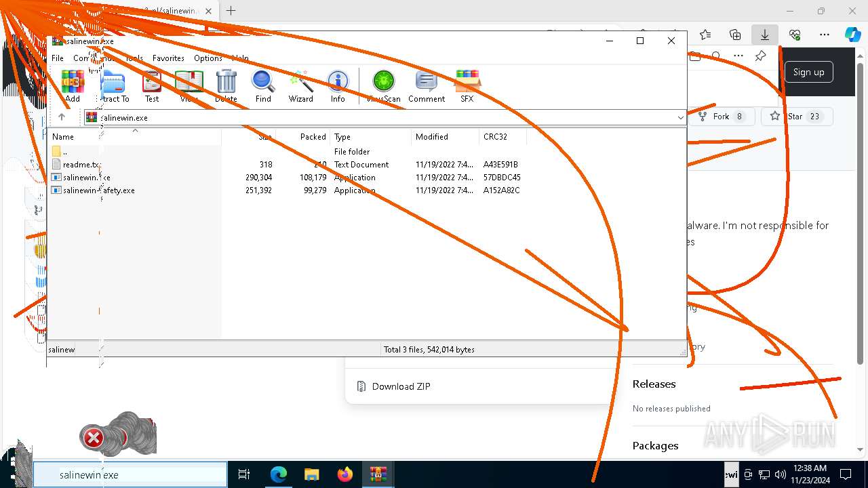Click the Extract To toolbar icon

[x=114, y=86]
